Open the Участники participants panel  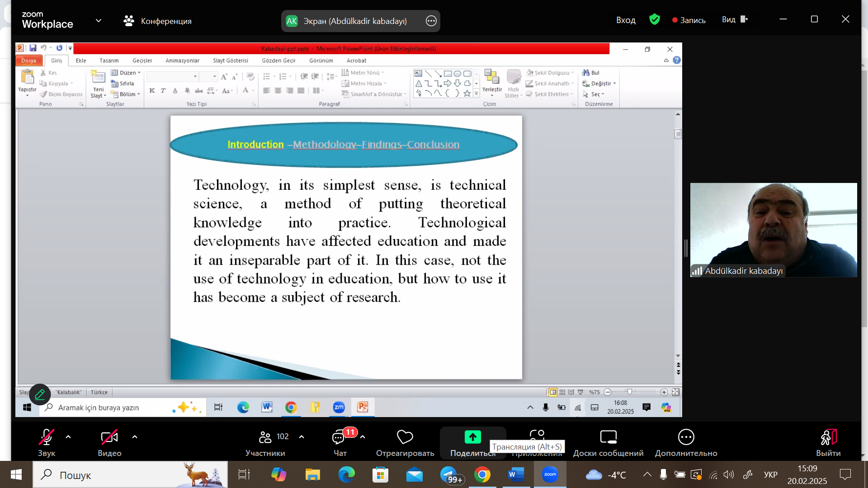tap(265, 437)
